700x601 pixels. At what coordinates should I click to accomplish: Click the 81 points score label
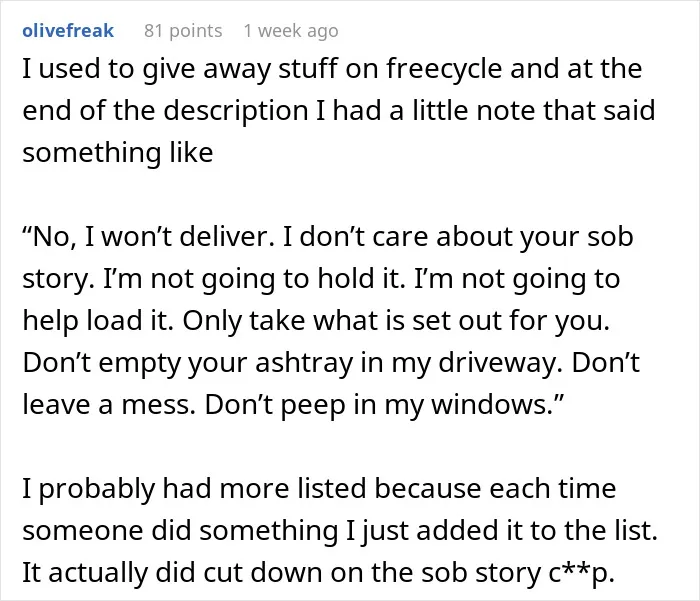pyautogui.click(x=183, y=31)
